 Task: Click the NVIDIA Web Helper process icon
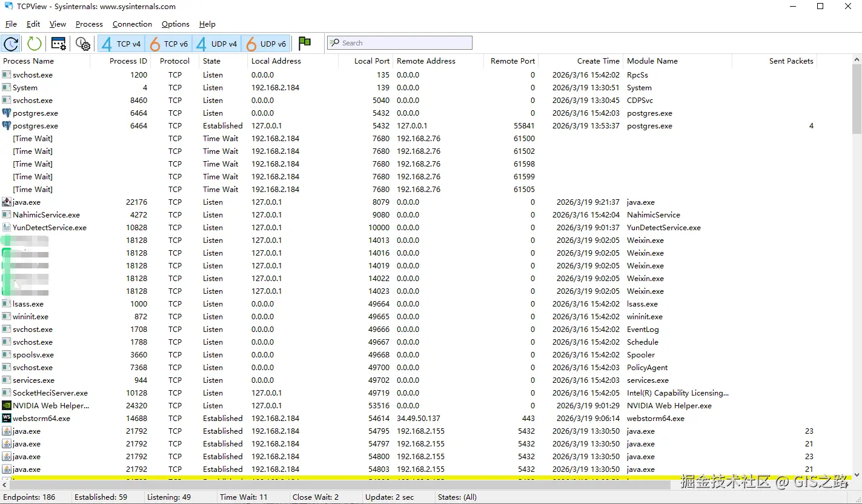pyautogui.click(x=6, y=406)
